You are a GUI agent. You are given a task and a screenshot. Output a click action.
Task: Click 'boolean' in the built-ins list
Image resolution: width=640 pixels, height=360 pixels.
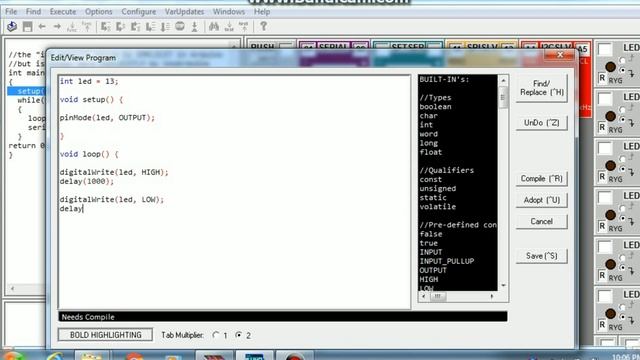435,107
